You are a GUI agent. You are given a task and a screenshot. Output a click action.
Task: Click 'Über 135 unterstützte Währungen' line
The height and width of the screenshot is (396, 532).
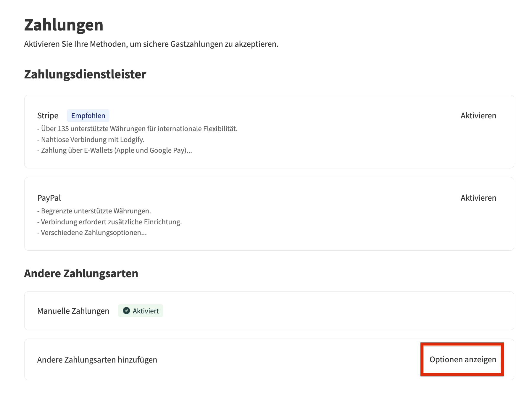coord(137,129)
